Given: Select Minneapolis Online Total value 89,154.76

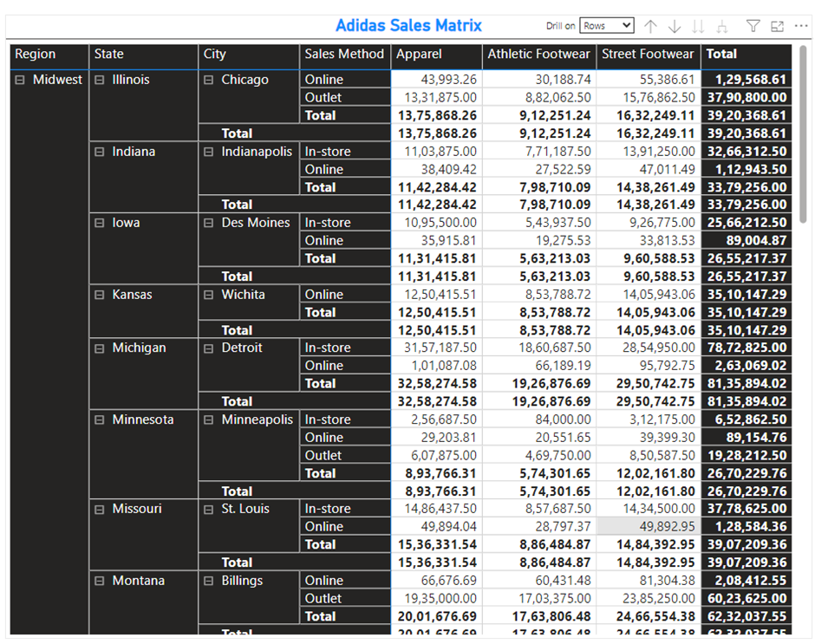Looking at the screenshot, I should (x=747, y=438).
